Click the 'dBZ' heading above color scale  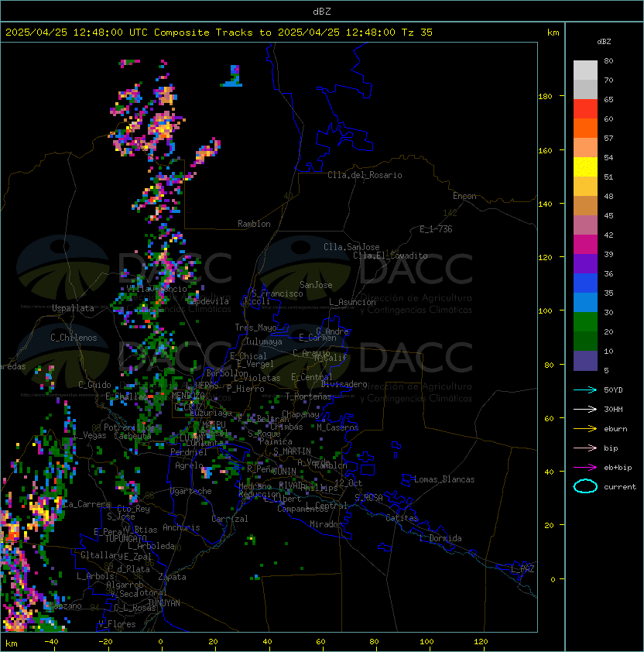(604, 42)
